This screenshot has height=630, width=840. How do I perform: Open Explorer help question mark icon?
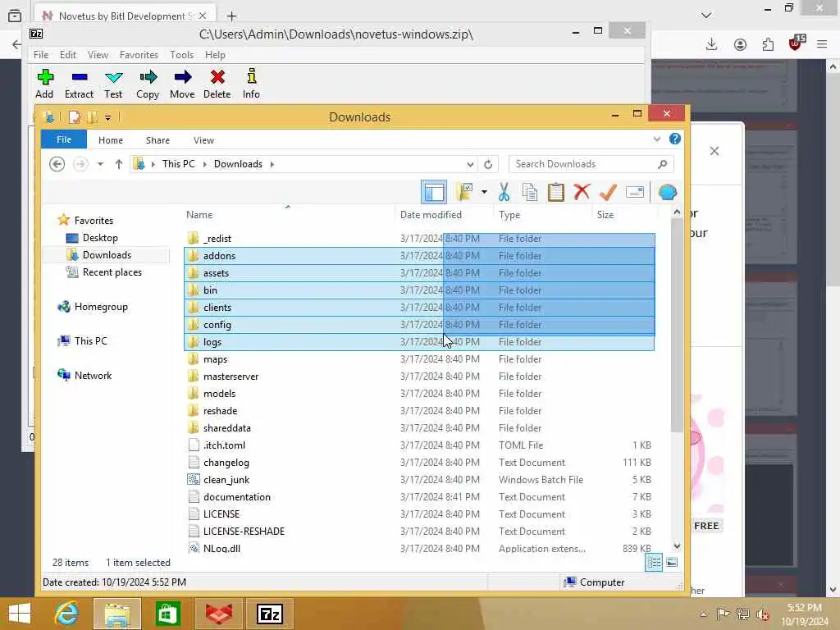click(x=675, y=139)
